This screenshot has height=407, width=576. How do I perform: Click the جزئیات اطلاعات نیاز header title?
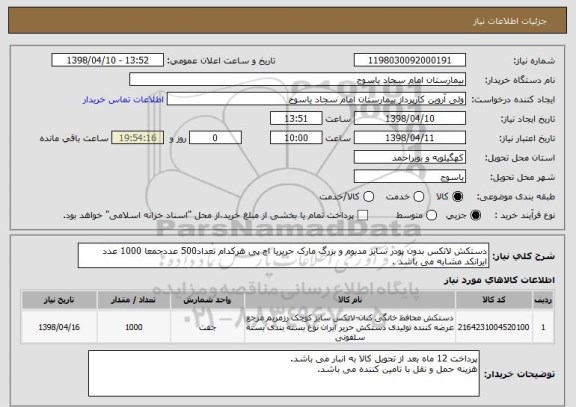click(510, 21)
